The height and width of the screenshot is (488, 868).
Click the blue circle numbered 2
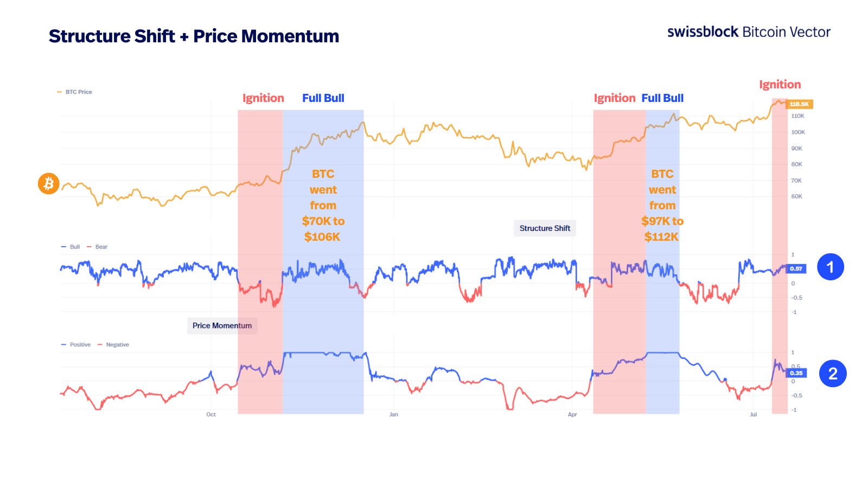click(833, 374)
